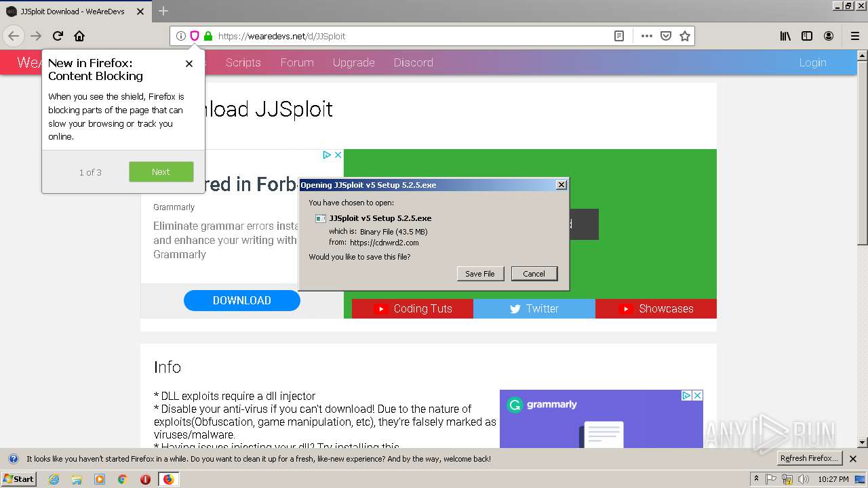Open page actions three-dot menu
This screenshot has height=488, width=868.
647,36
